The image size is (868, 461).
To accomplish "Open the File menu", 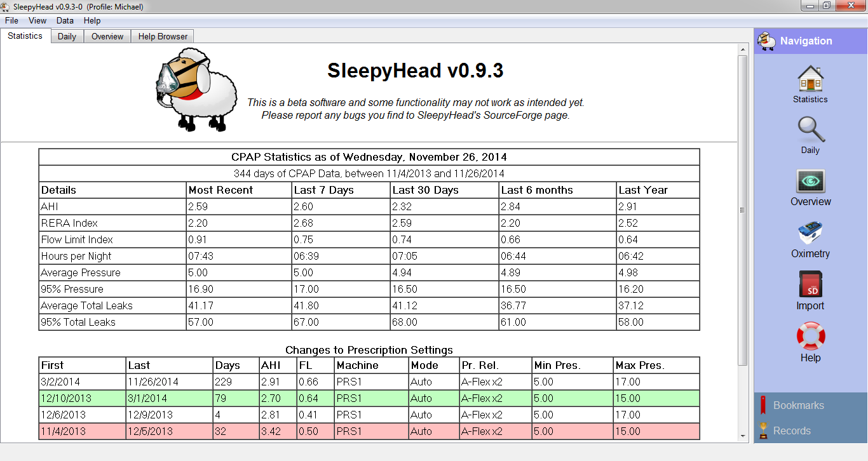I will [11, 21].
